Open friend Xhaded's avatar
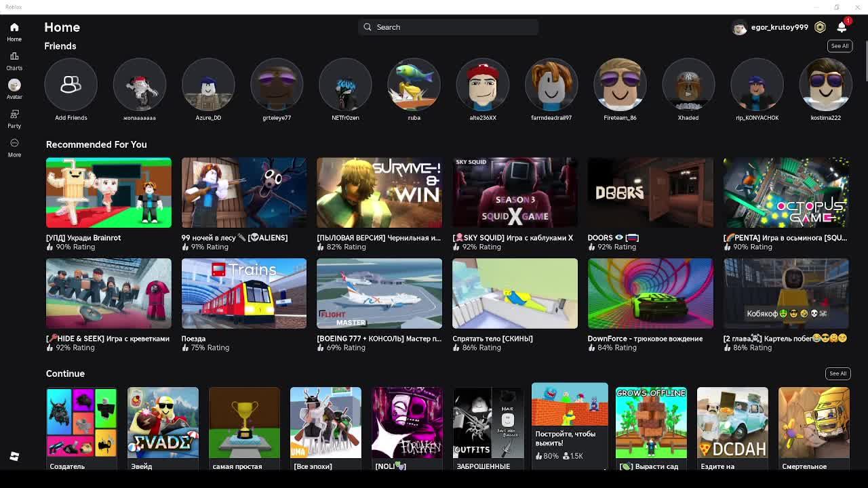The width and height of the screenshot is (868, 488). (688, 85)
